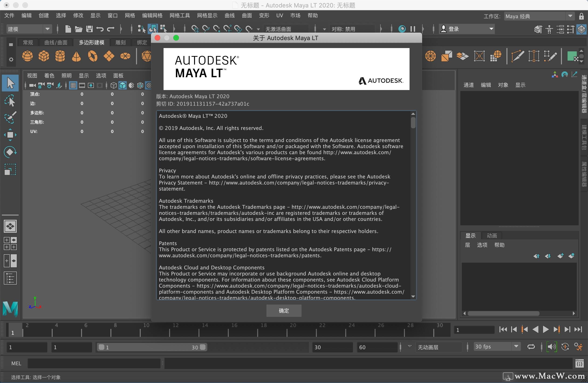
Task: Toggle the timeline loop playback icon
Action: [x=531, y=347]
